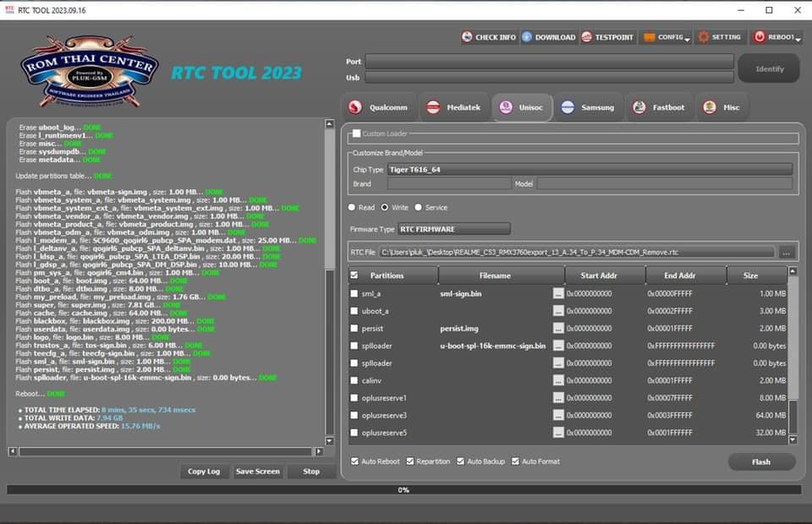Browse file for oplusreserve3 row
Screen dimensions: 812x524
coord(558,415)
